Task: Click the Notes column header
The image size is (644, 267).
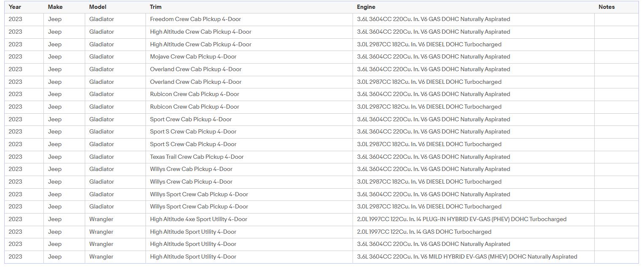Action: click(x=606, y=7)
